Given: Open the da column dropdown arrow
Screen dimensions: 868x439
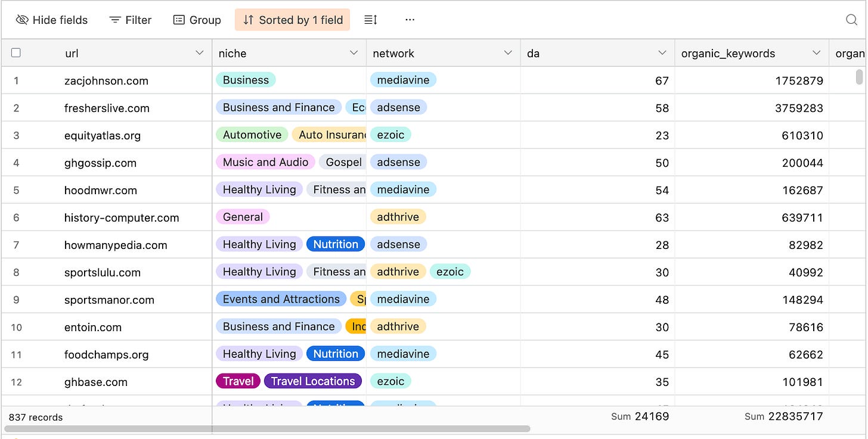Looking at the screenshot, I should [x=662, y=53].
